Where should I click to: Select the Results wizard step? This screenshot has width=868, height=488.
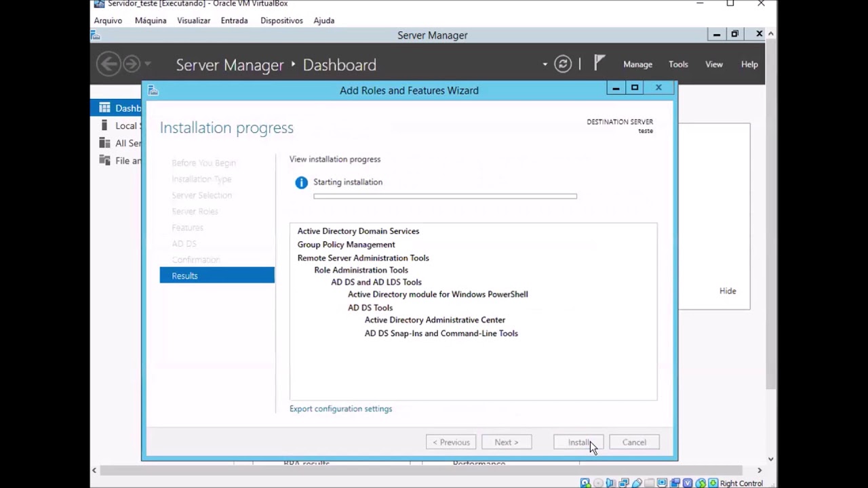pyautogui.click(x=217, y=275)
